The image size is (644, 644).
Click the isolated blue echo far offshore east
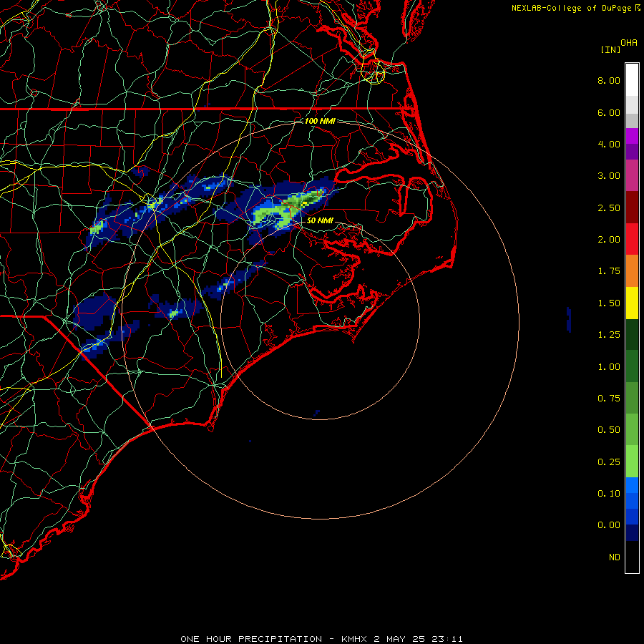click(569, 320)
